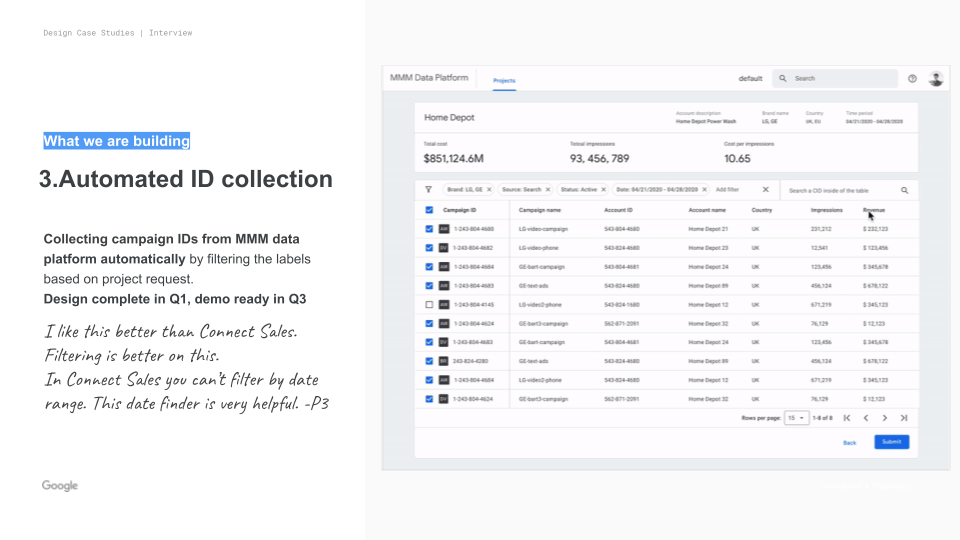Click the AW badge for campaign 1-243-804-4145
The image size is (960, 540).
pos(444,305)
